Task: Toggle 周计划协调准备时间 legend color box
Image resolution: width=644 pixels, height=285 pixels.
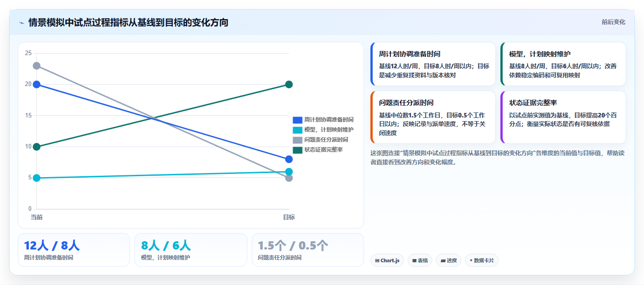Action: 297,120
